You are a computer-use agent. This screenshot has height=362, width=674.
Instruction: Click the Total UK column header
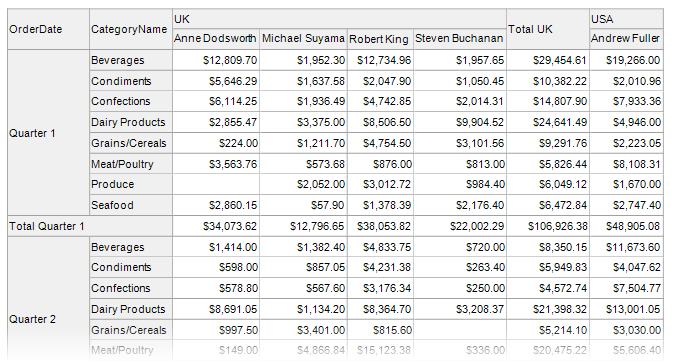(548, 29)
